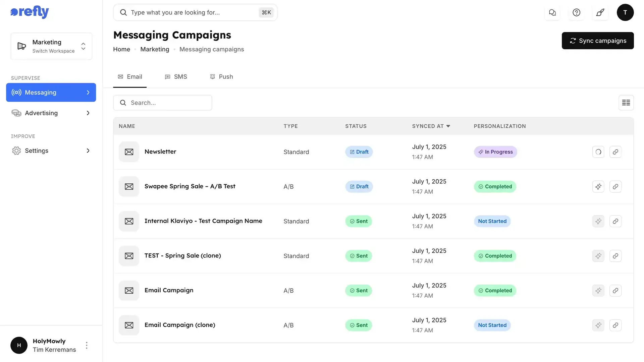The height and width of the screenshot is (362, 644).
Task: Expand the Messaging sidebar section
Action: pos(51,93)
